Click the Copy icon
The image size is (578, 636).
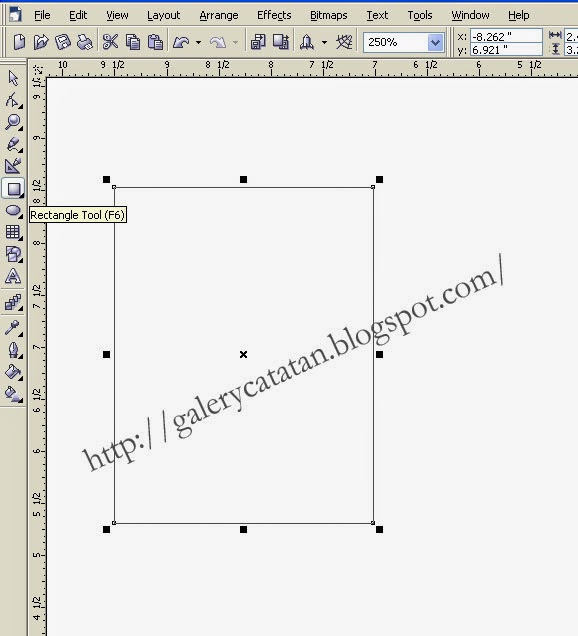tap(133, 42)
